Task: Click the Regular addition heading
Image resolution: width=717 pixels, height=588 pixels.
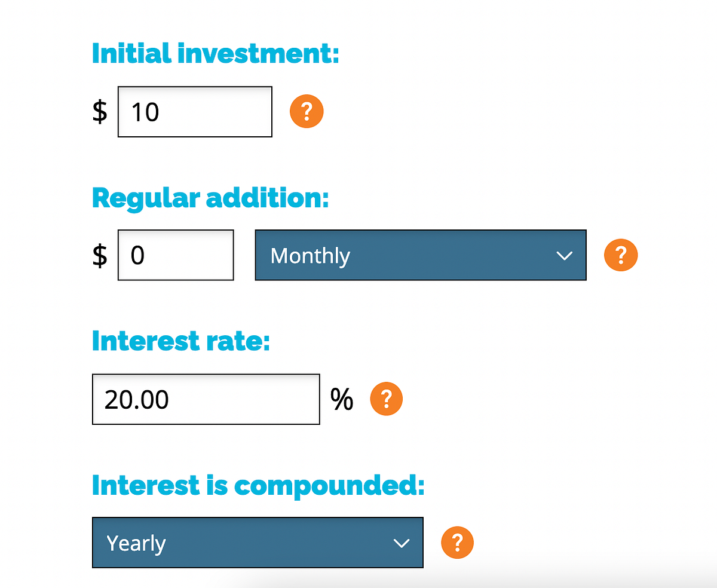Action: tap(210, 198)
